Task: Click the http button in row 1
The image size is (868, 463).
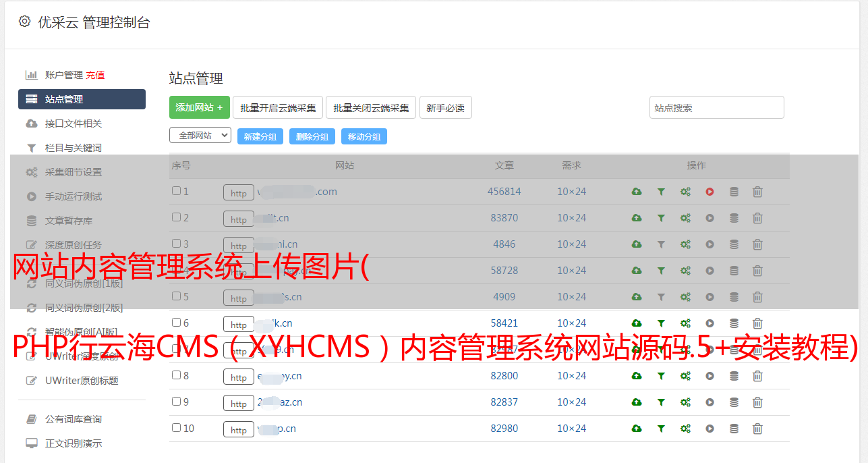Action: click(x=239, y=193)
